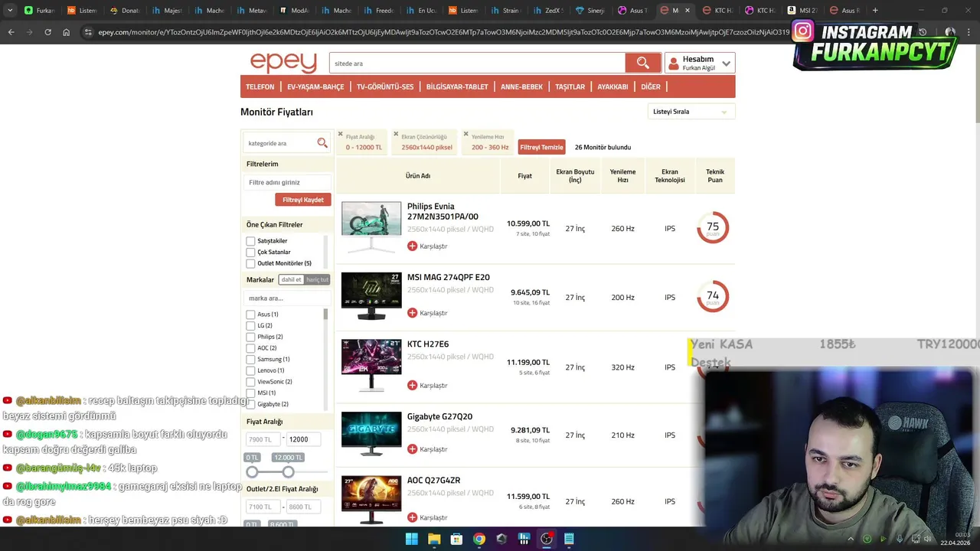
Task: Click the epey site logo
Action: coord(283,63)
